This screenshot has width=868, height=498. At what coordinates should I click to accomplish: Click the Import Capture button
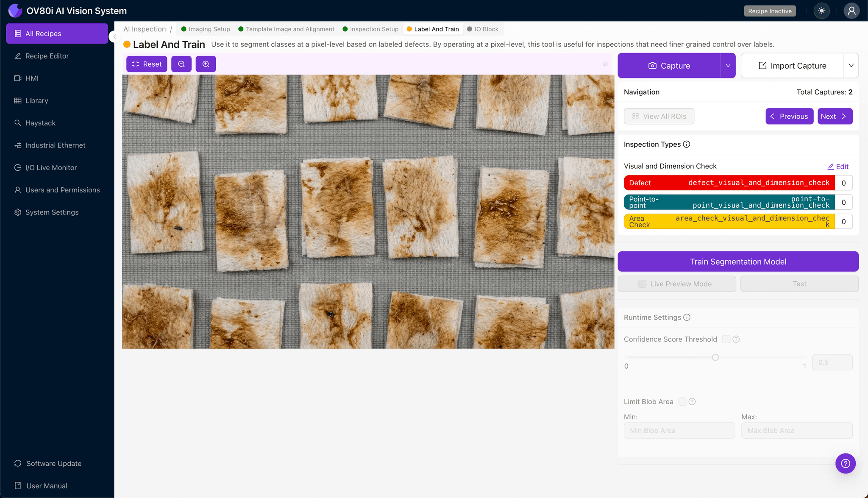point(792,66)
